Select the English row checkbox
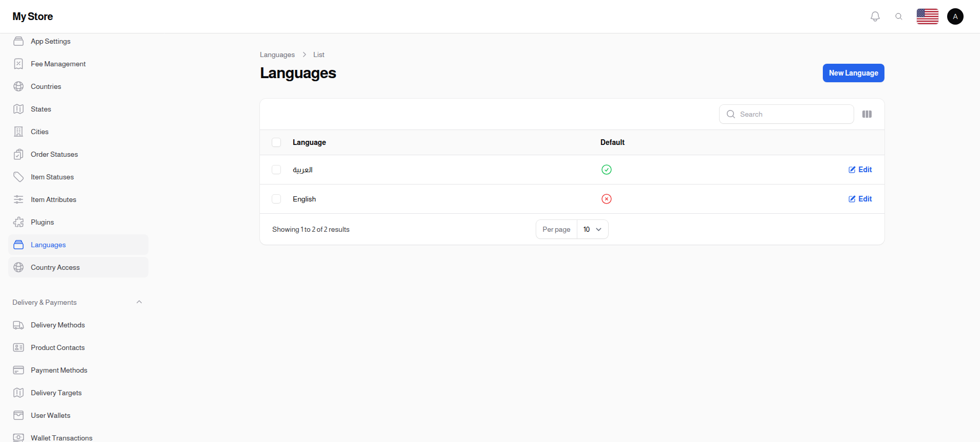The image size is (980, 442). click(276, 199)
